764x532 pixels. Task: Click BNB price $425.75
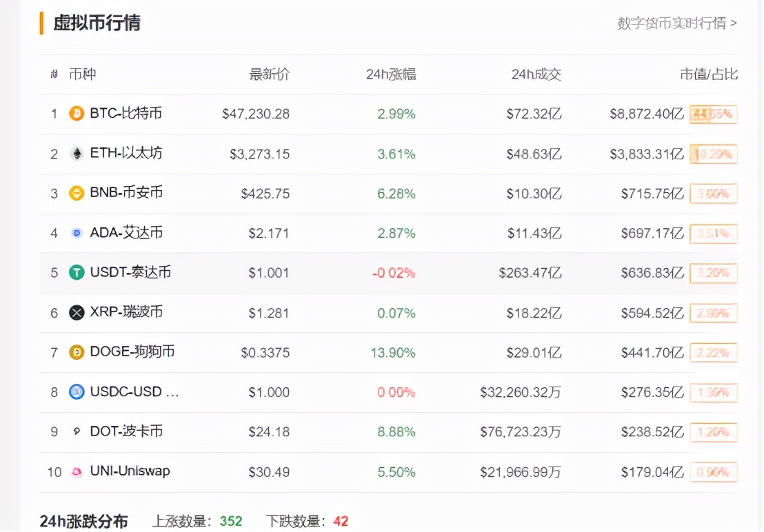(x=265, y=194)
